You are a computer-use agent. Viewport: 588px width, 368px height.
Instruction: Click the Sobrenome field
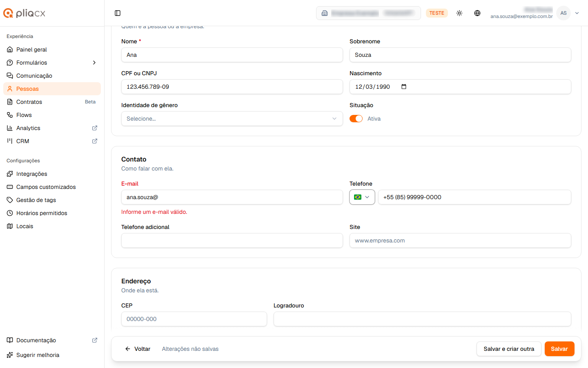click(460, 55)
